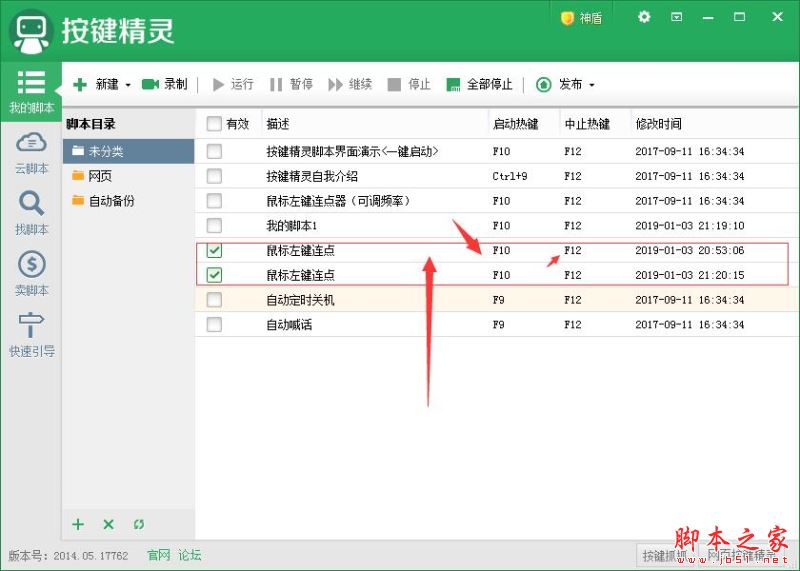Run the script with 运行
Viewport: 800px width, 571px height.
tap(233, 84)
